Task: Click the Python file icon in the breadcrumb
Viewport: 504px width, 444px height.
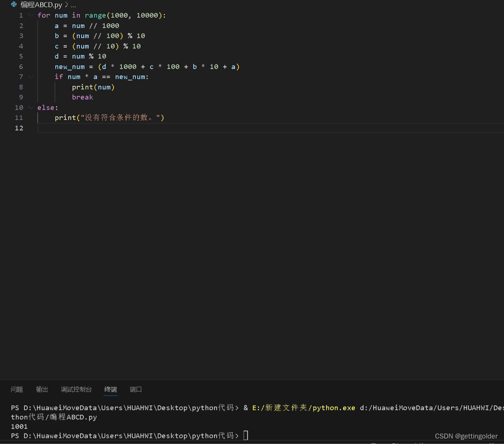Action: coord(14,4)
